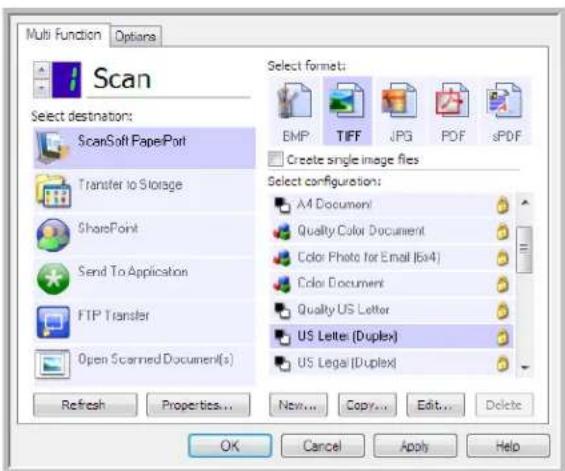Open Help for this dialog

click(x=508, y=446)
